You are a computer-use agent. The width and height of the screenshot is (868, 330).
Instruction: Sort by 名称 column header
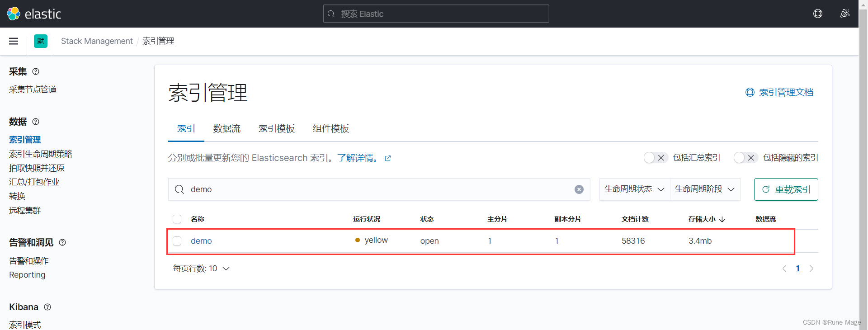(198, 219)
